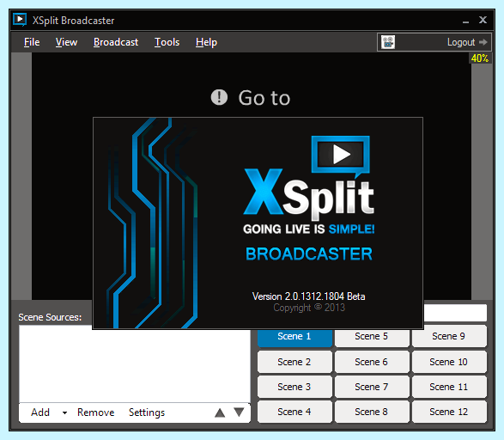This screenshot has height=440, width=504.
Task: Click the camera avatar icon in the toolbar
Action: point(388,42)
